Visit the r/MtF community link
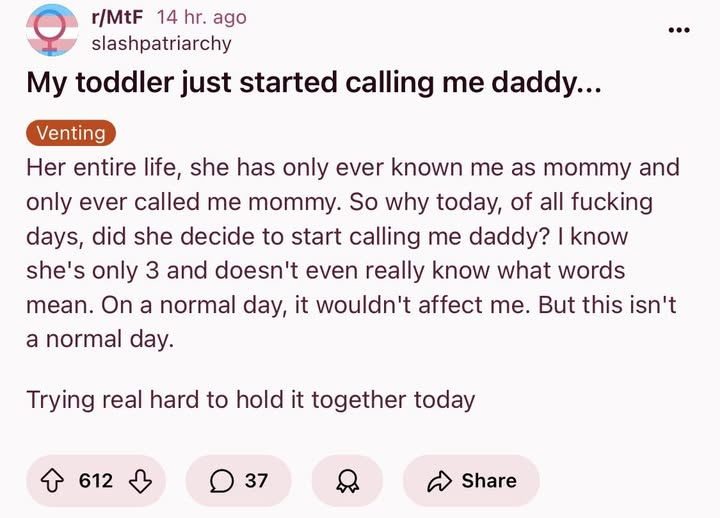This screenshot has width=720, height=518. tap(117, 17)
